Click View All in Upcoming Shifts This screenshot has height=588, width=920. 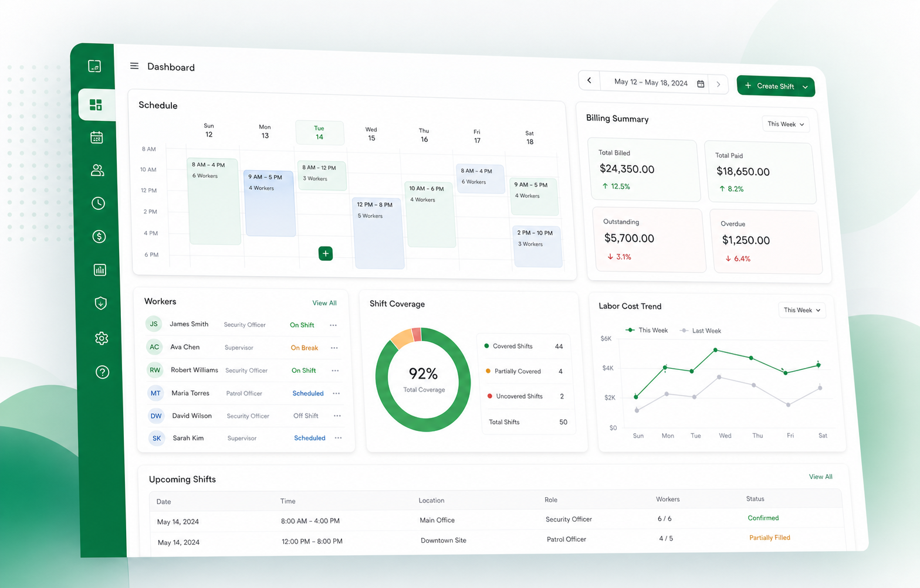coord(821,477)
